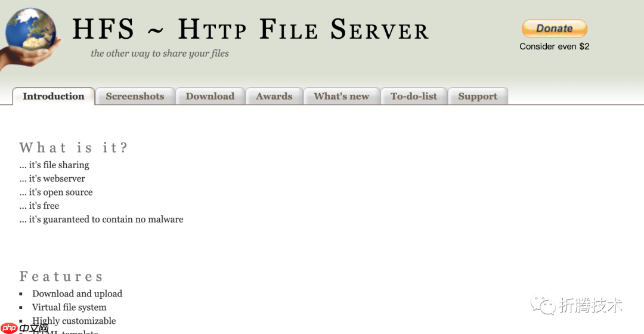Screen dimensions: 644x334
Task: Click the tagline 'the other way to share your files'
Action: pos(160,54)
